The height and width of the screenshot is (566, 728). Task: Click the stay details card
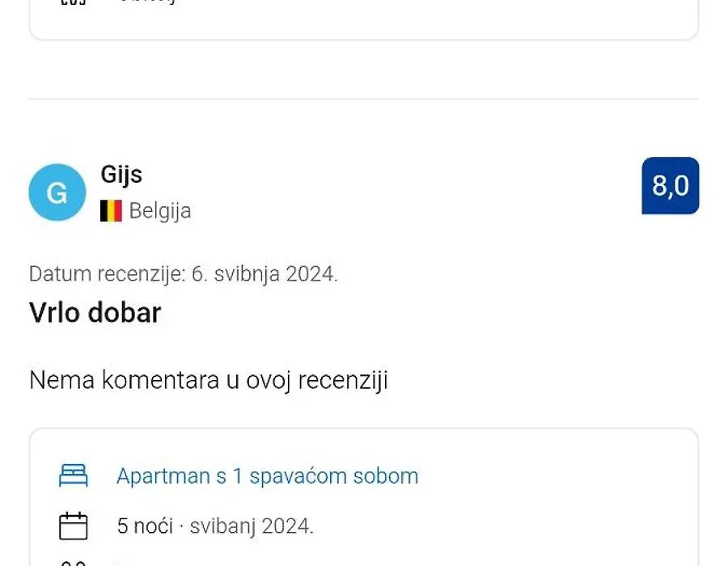(x=364, y=497)
